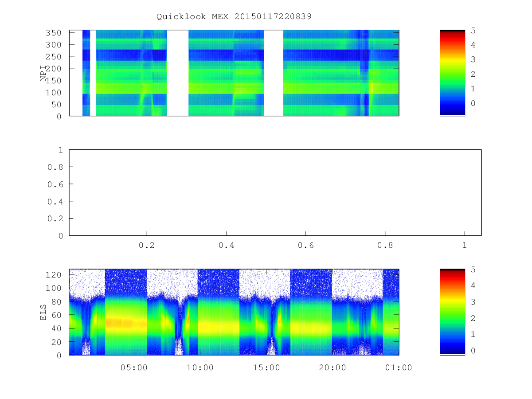Select the ELS y-axis label

pyautogui.click(x=43, y=312)
